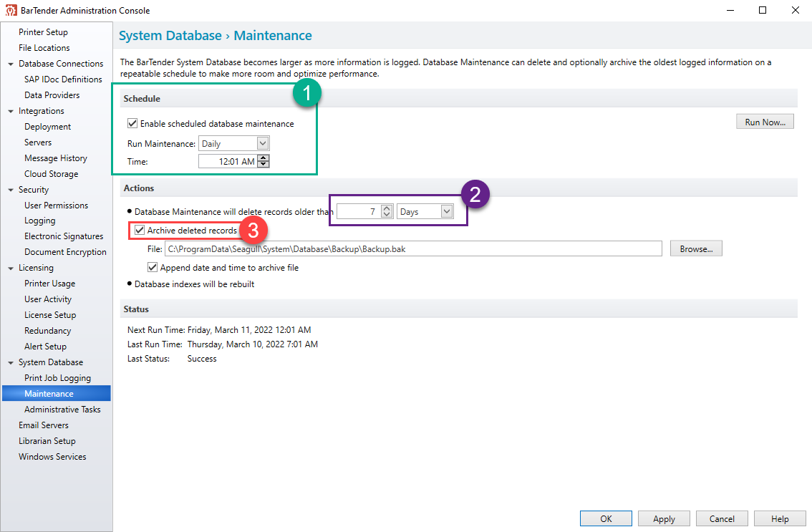The height and width of the screenshot is (532, 812).
Task: Open Help for this page
Action: [780, 518]
